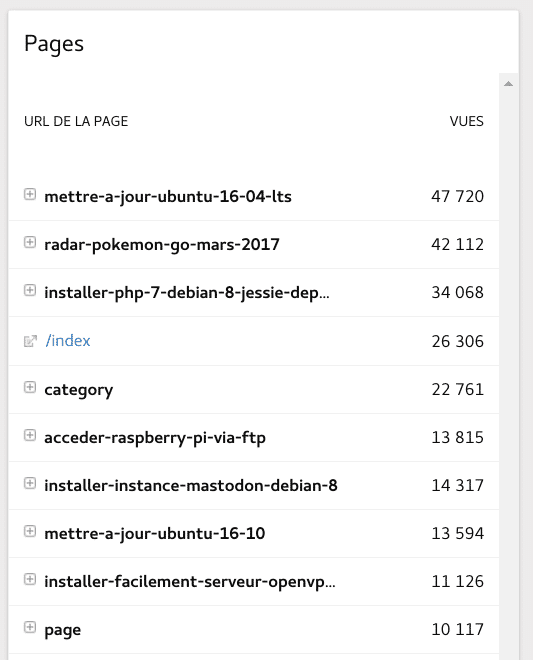Sort by VUES column header

coord(466,121)
